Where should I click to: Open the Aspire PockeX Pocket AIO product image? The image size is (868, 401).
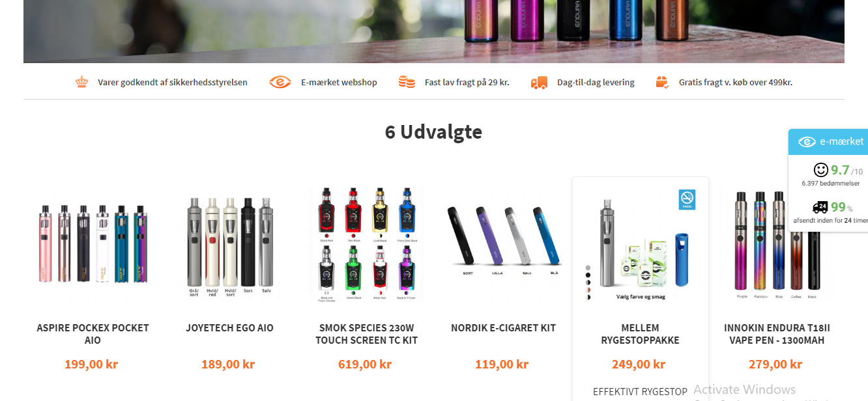[93, 243]
